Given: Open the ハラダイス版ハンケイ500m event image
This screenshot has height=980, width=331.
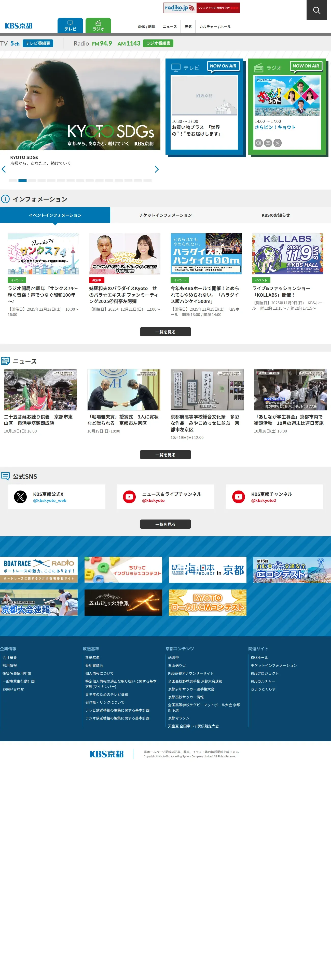Looking at the screenshot, I should pos(206,254).
